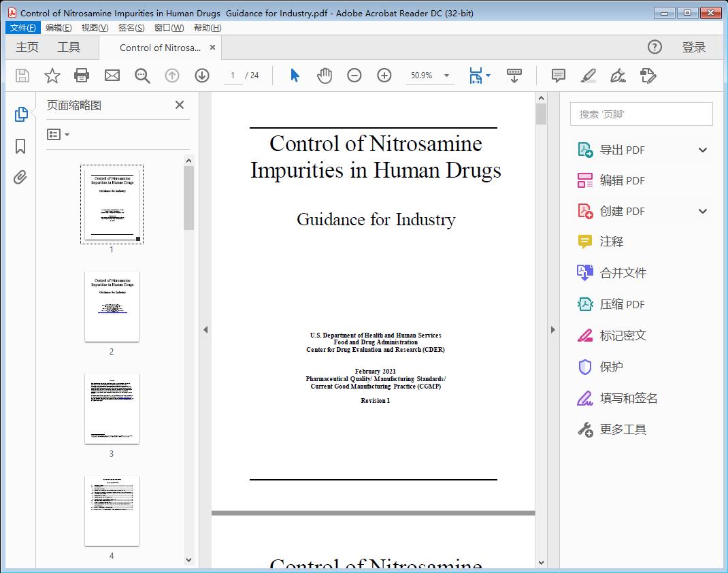This screenshot has width=728, height=573.
Task: Send file by email envelope icon
Action: 112,76
